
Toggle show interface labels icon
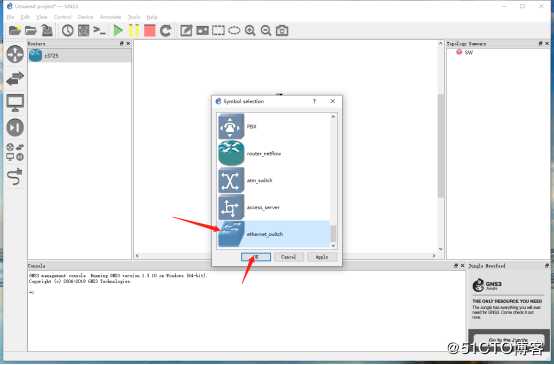(x=83, y=30)
